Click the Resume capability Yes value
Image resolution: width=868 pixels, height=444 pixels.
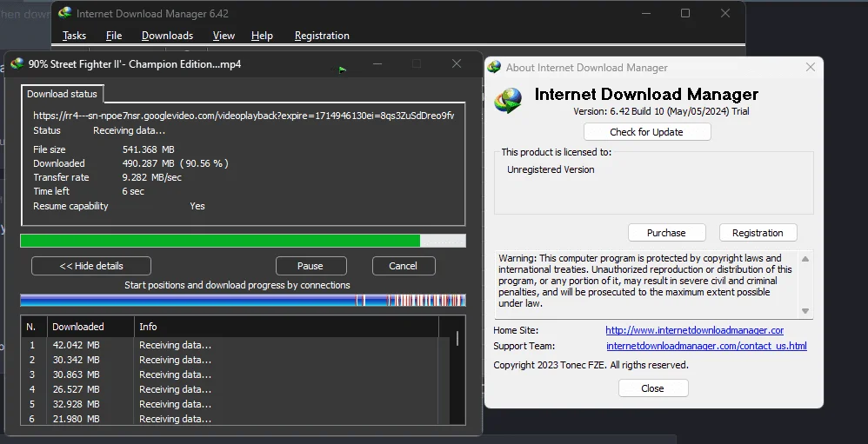[x=197, y=206]
